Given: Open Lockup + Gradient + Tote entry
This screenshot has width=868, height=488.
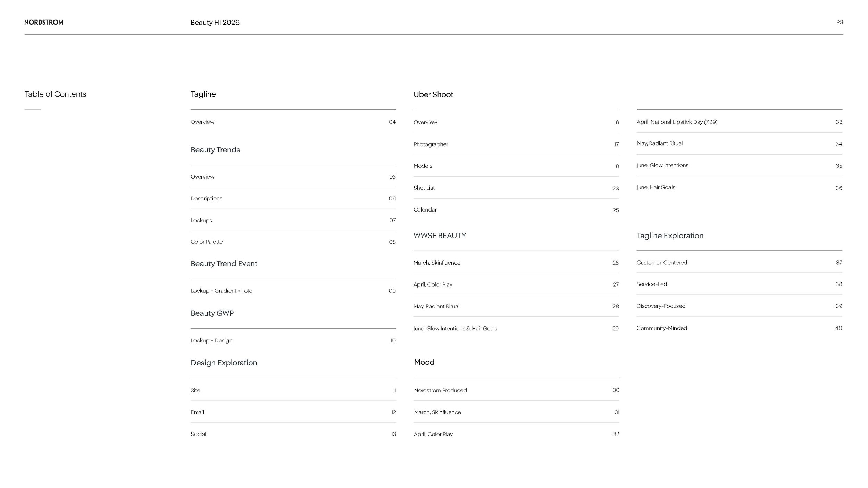Looking at the screenshot, I should tap(221, 291).
